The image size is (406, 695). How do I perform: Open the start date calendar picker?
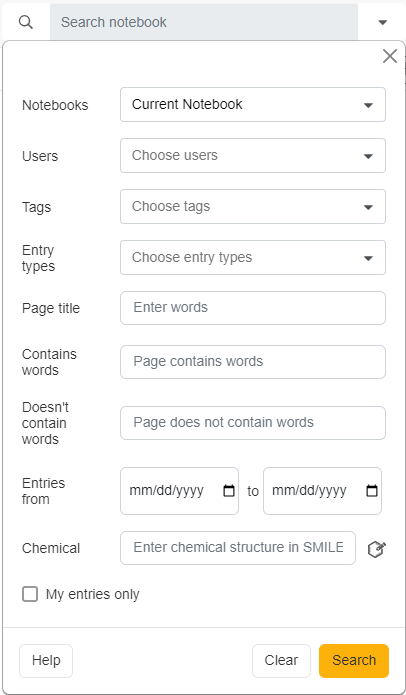click(229, 491)
